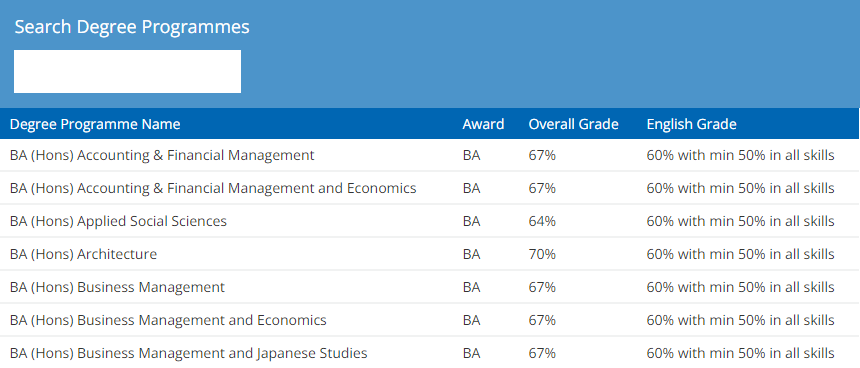Click the 67% grade for Business Management
The width and height of the screenshot is (860, 368).
542,287
